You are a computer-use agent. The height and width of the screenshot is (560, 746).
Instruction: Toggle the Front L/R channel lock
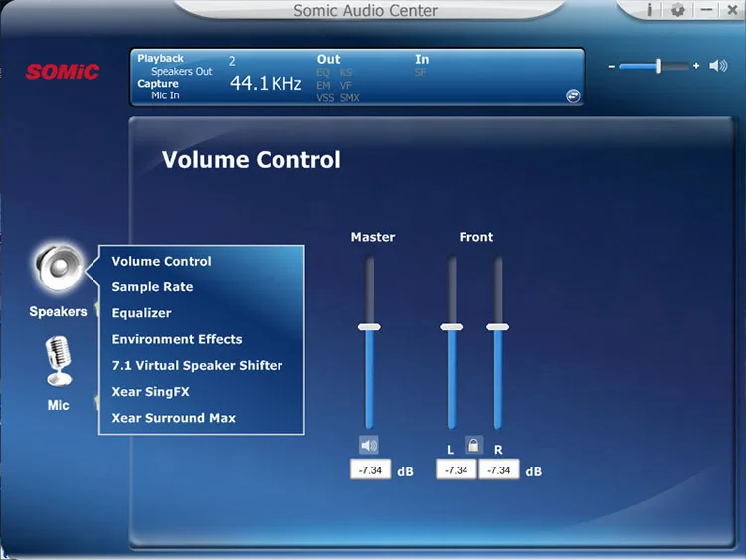[x=473, y=445]
